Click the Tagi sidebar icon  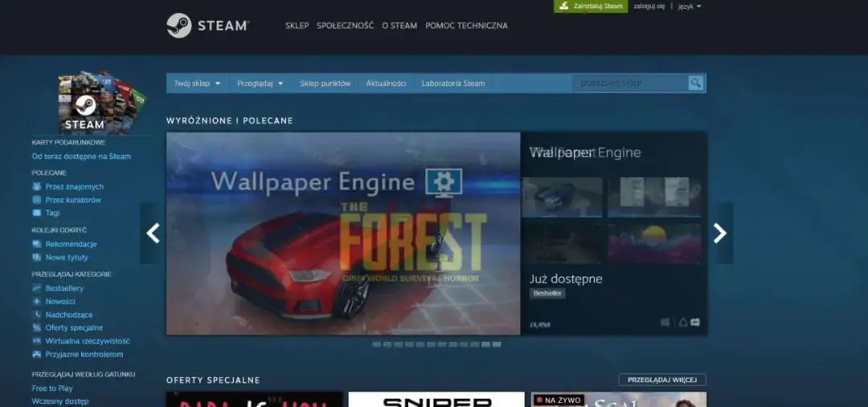pos(37,213)
